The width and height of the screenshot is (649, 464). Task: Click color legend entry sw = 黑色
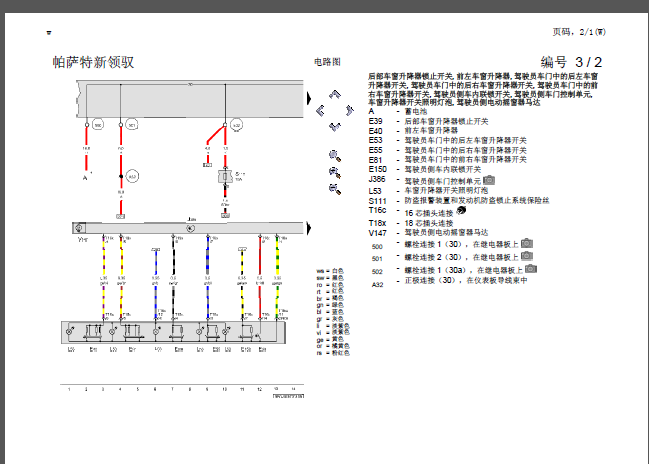pos(330,278)
